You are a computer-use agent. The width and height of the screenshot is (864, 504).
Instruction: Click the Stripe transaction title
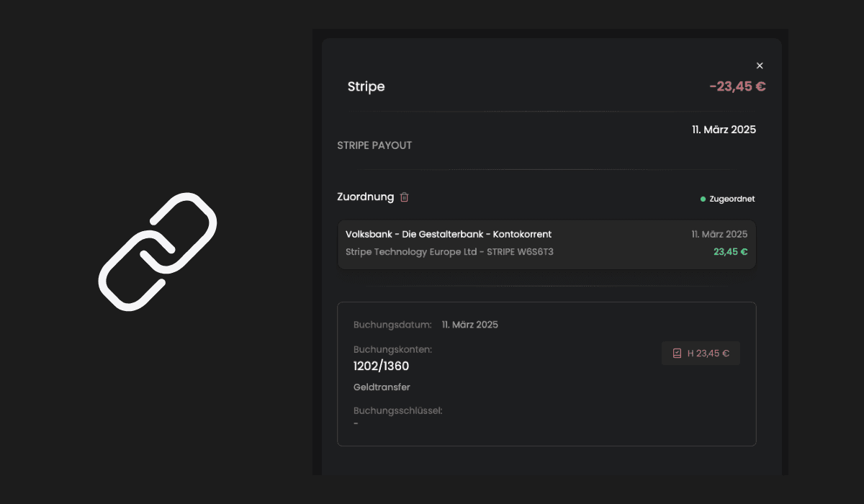pos(366,86)
